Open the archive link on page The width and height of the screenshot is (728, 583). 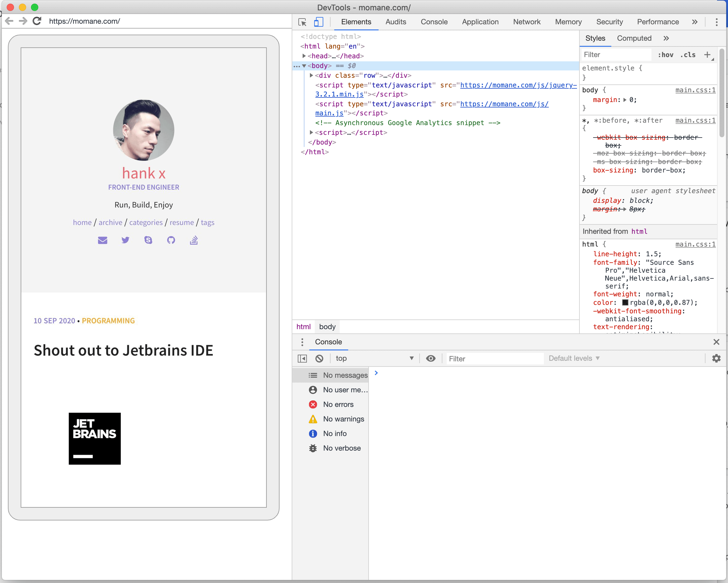(110, 222)
